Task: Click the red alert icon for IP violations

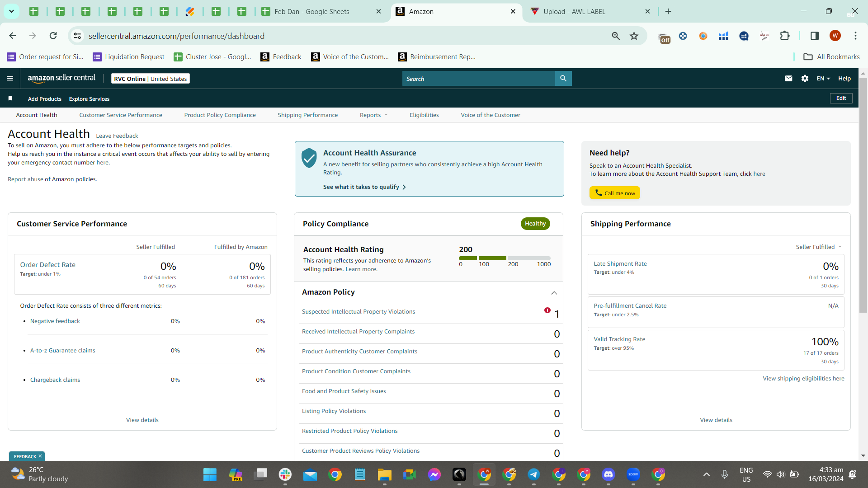Action: tap(547, 310)
